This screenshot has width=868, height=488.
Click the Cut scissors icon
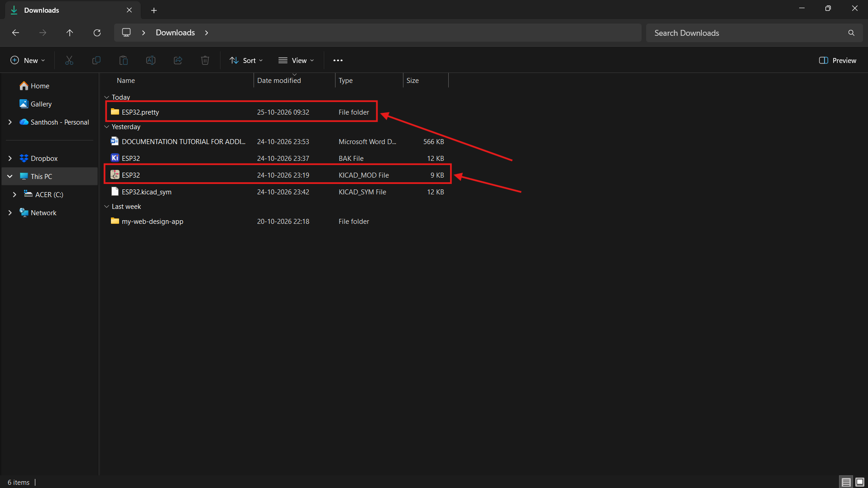click(69, 60)
